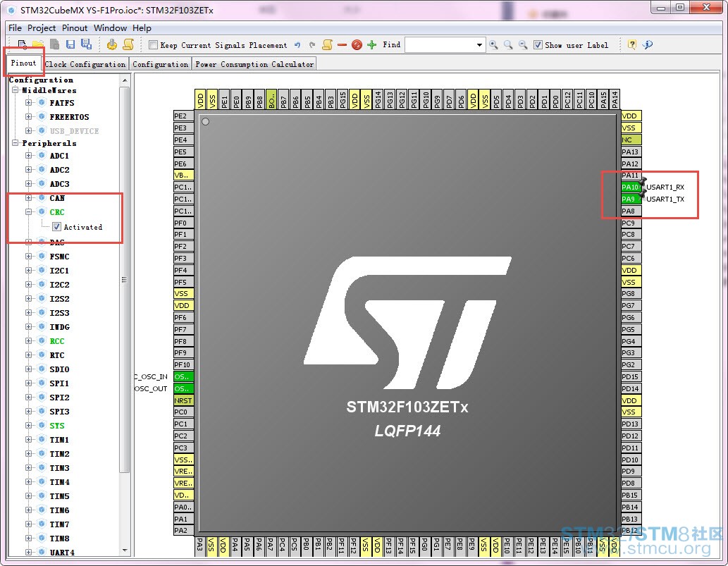728x566 pixels.
Task: Select IWDG in the peripherals tree
Action: click(59, 327)
